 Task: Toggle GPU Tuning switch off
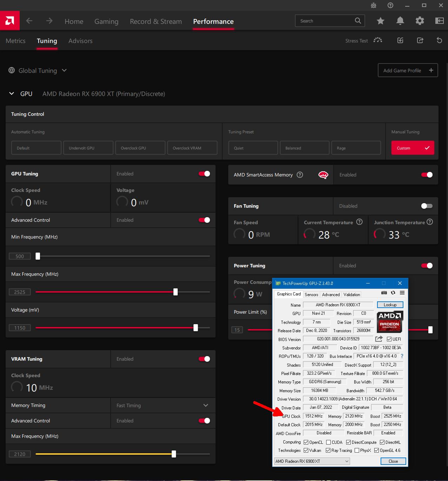[204, 174]
